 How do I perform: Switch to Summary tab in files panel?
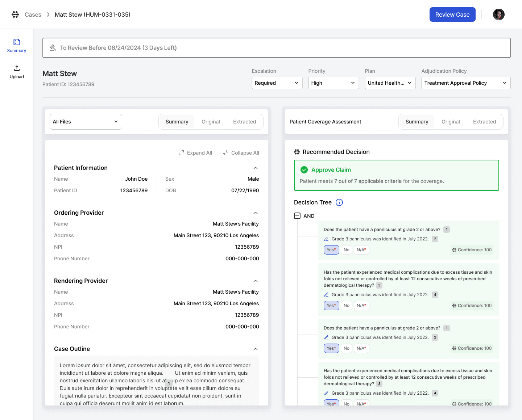177,122
